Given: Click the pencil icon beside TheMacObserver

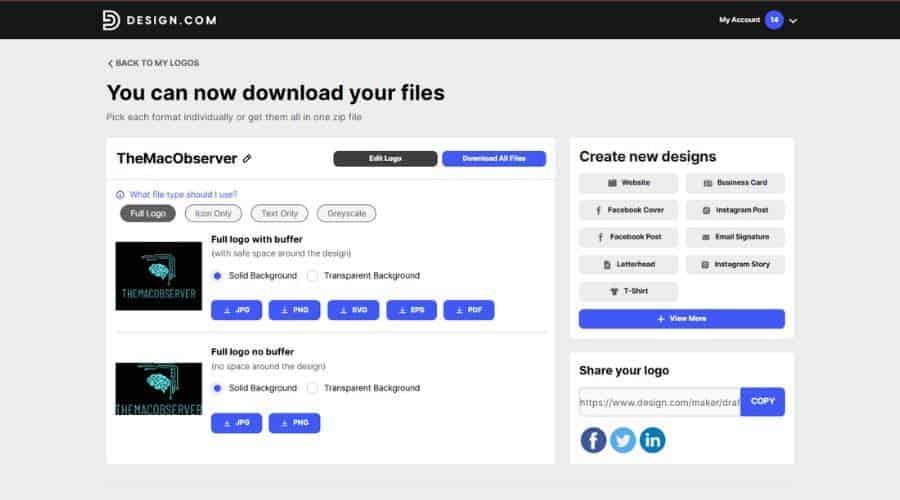Looking at the screenshot, I should (x=247, y=158).
